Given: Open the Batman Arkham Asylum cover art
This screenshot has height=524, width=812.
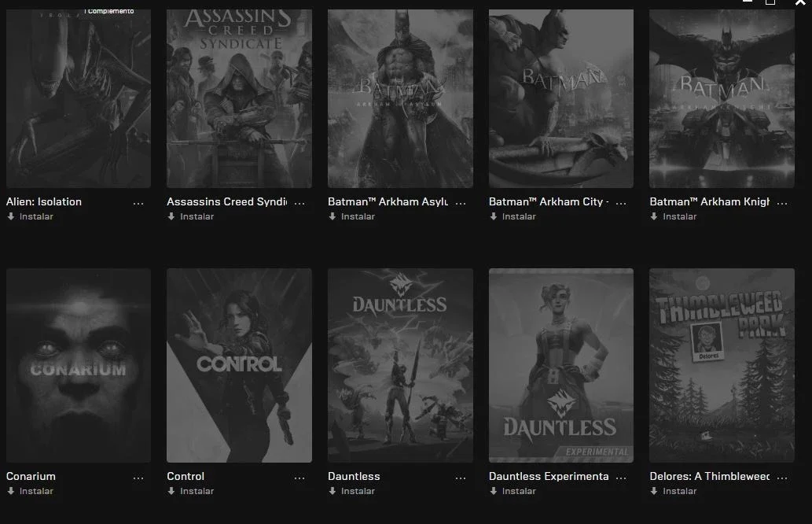Looking at the screenshot, I should (x=400, y=98).
